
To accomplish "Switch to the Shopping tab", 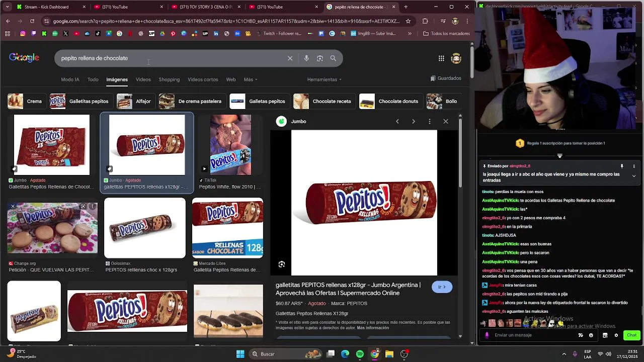I will [x=169, y=79].
